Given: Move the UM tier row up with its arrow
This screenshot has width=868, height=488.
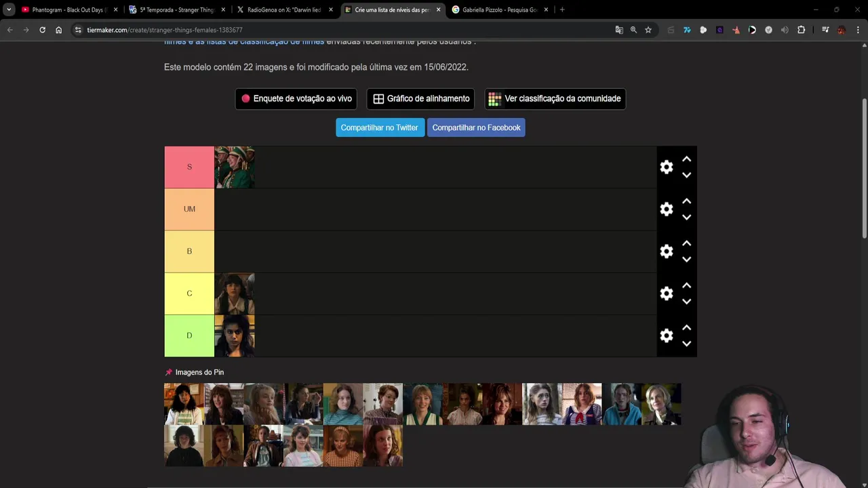Looking at the screenshot, I should click(x=686, y=201).
